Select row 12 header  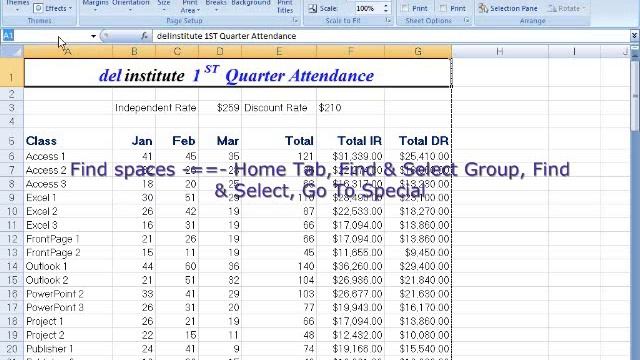click(12, 239)
